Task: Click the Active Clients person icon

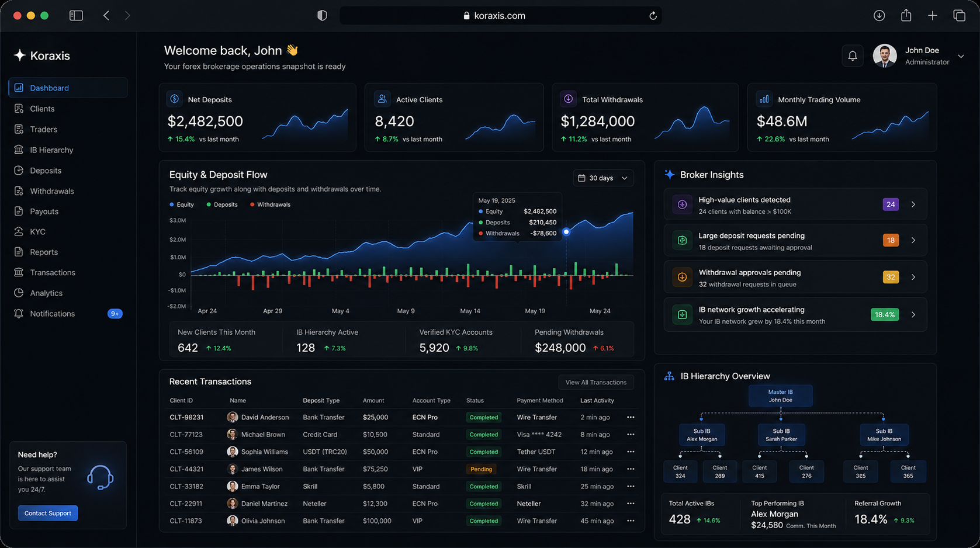Action: [382, 99]
